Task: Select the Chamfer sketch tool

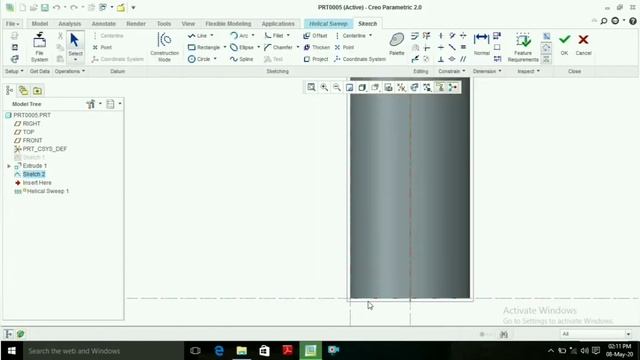Action: click(x=278, y=47)
